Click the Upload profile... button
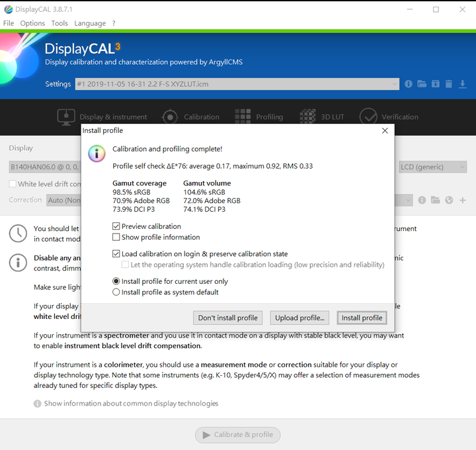Image resolution: width=476 pixels, height=450 pixels. [299, 318]
